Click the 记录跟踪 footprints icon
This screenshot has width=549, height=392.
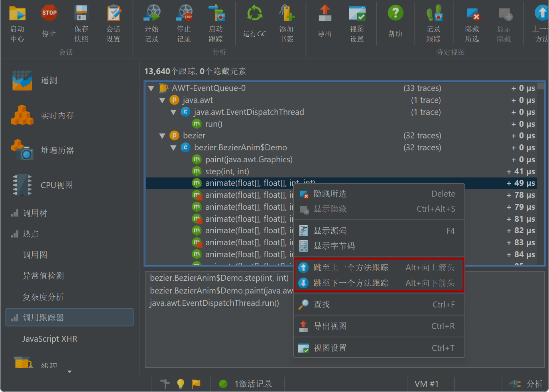433,14
